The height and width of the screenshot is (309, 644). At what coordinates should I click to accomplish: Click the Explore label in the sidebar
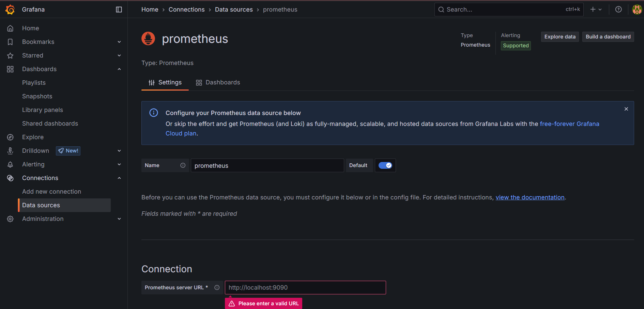(x=33, y=137)
